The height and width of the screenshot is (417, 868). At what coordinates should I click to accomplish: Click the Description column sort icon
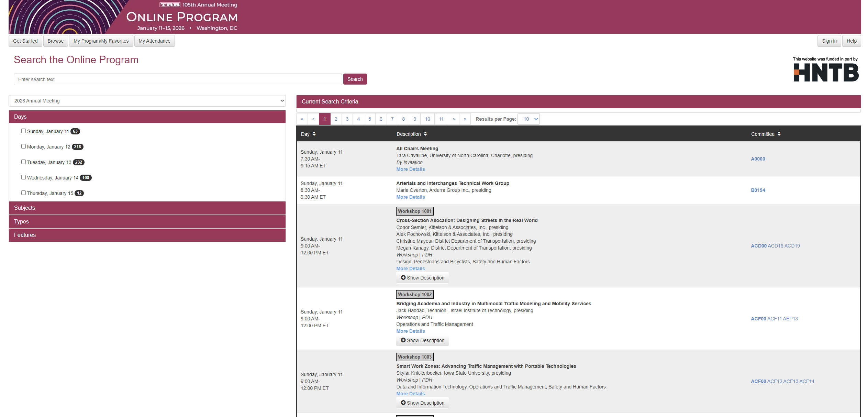[425, 134]
